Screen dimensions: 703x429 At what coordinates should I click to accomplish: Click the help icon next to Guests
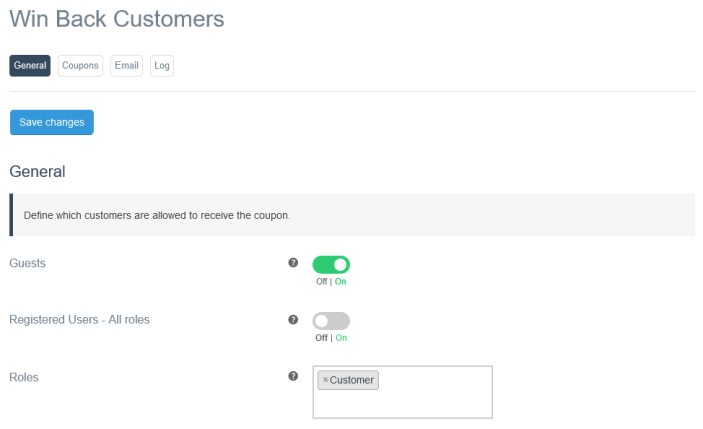coord(293,263)
